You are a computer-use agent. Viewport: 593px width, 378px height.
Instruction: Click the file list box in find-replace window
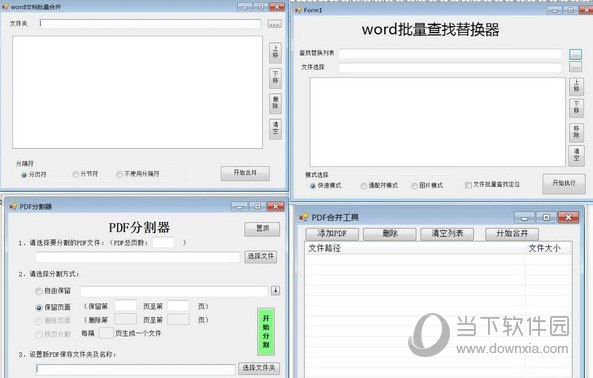click(438, 122)
